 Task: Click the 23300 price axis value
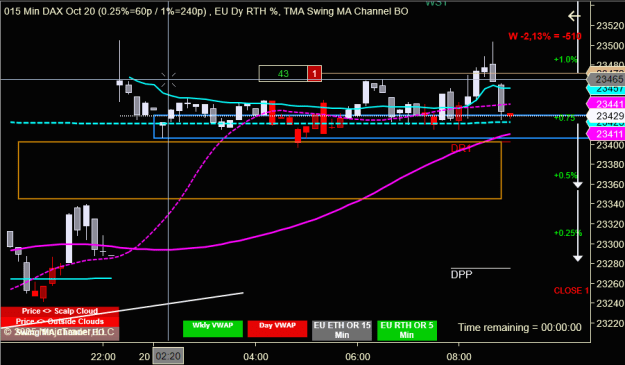coord(610,244)
